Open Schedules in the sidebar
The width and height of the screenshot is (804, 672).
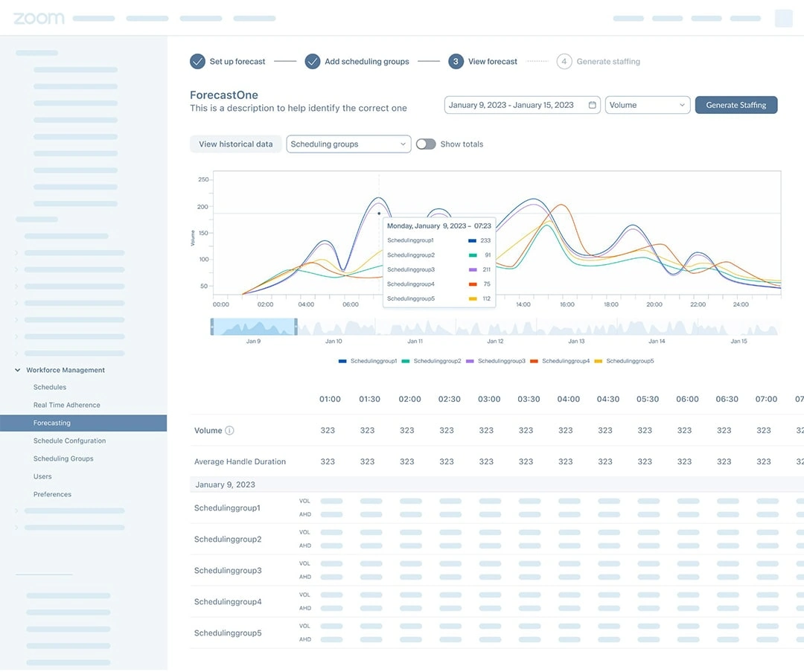[x=50, y=387]
